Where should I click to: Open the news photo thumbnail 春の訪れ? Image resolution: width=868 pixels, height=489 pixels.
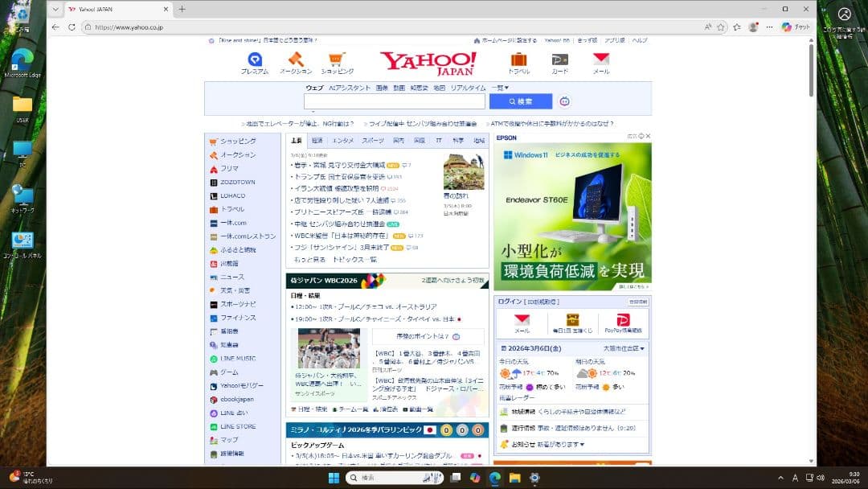pyautogui.click(x=464, y=171)
